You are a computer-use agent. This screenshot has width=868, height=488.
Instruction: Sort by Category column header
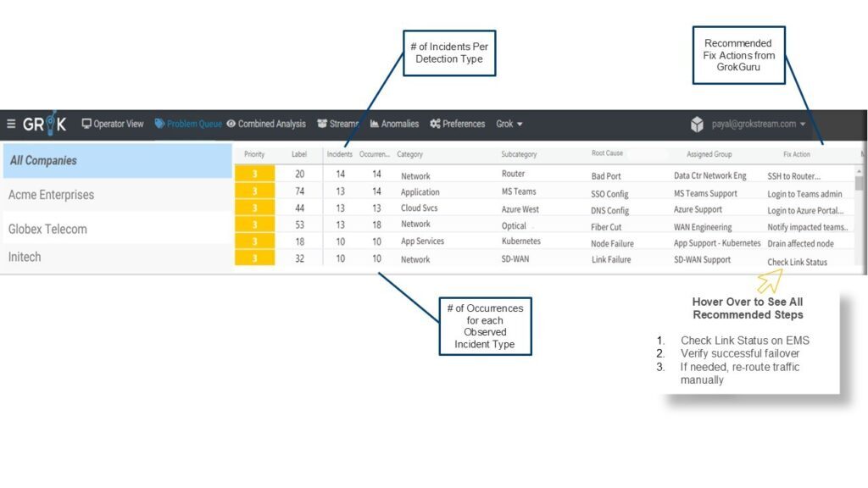point(409,154)
